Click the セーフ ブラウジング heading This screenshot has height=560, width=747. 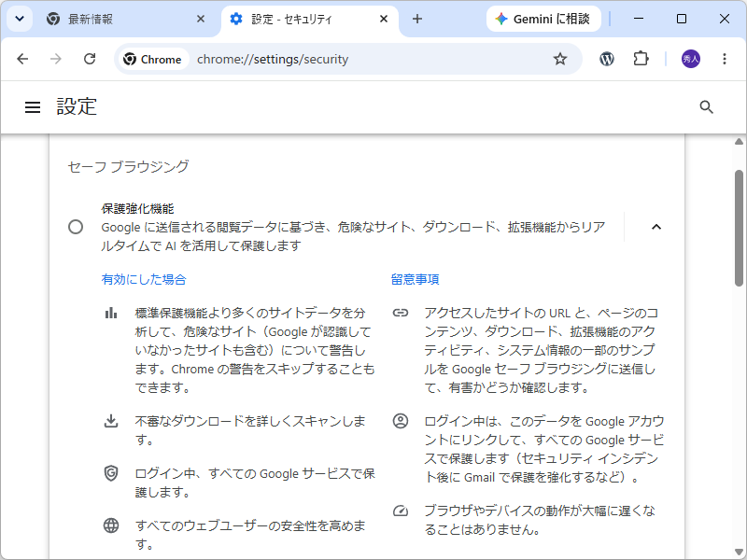pos(128,167)
